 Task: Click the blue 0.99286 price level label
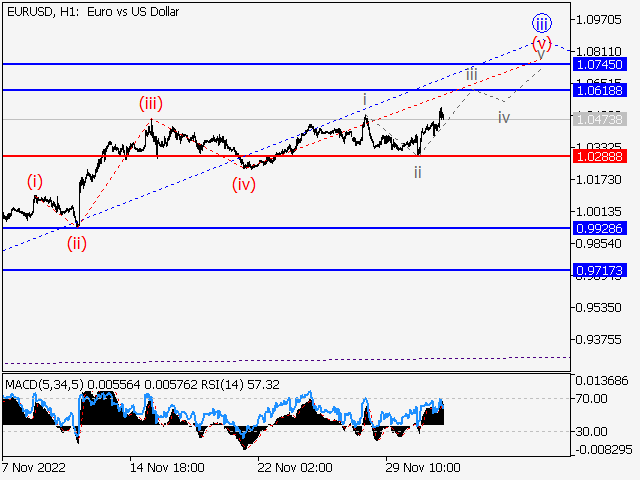pos(600,228)
